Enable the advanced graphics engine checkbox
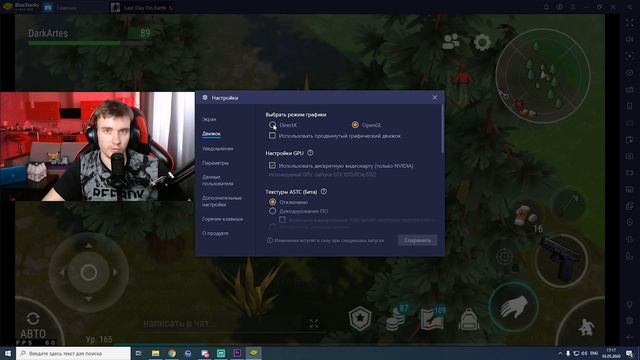 point(272,136)
